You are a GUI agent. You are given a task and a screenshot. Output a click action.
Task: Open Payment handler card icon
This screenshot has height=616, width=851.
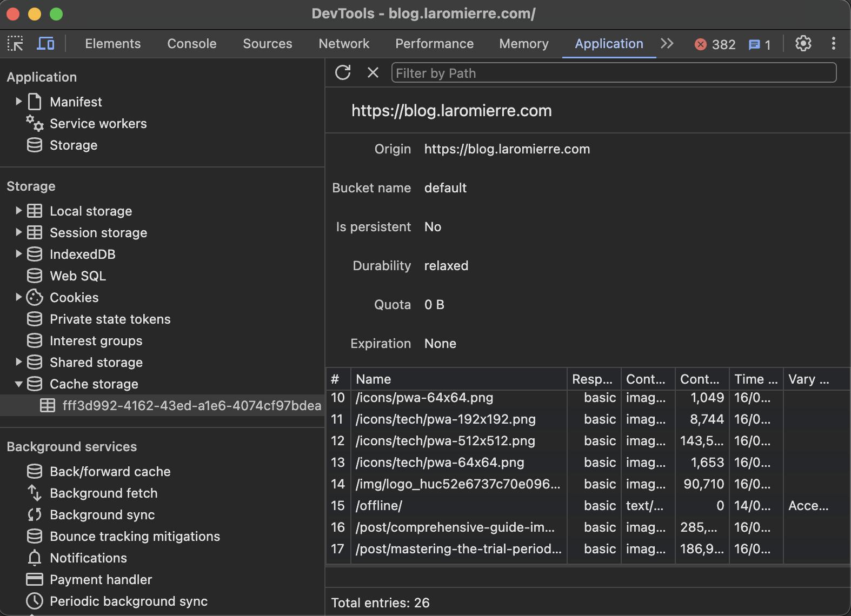coord(35,579)
